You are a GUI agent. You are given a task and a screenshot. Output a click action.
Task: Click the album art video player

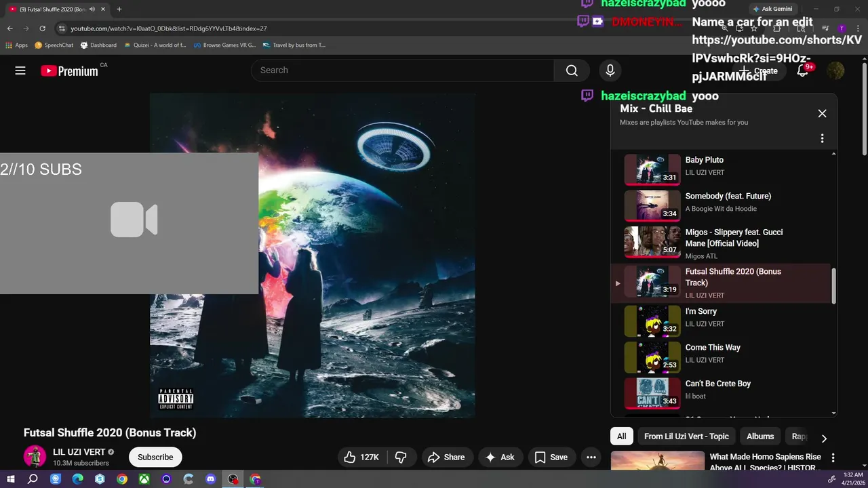pos(312,256)
